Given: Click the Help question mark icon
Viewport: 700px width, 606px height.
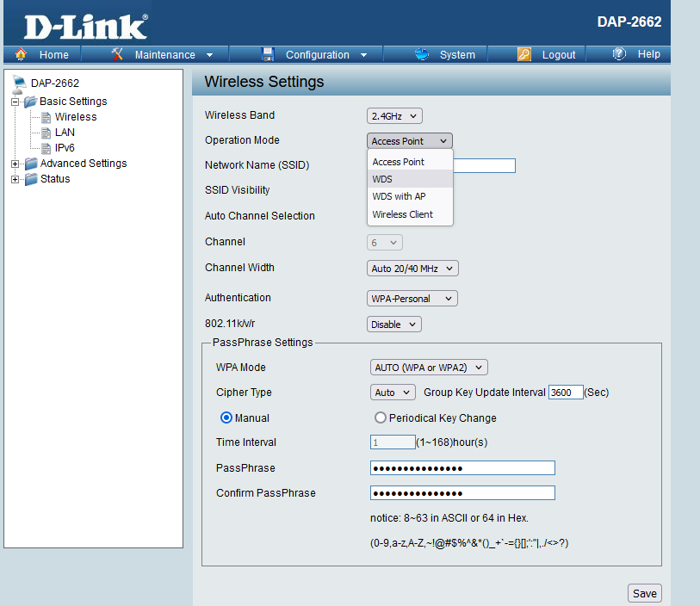Looking at the screenshot, I should point(619,54).
